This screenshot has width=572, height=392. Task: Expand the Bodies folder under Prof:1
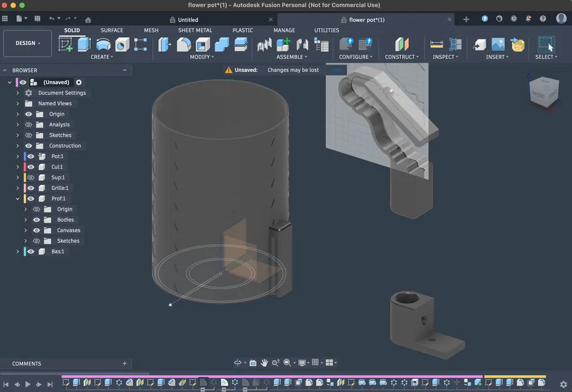[x=26, y=220]
